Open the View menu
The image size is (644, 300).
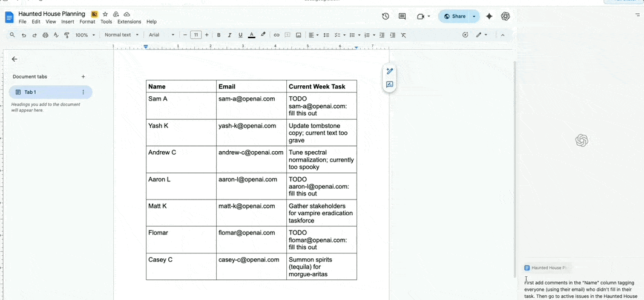tap(51, 22)
